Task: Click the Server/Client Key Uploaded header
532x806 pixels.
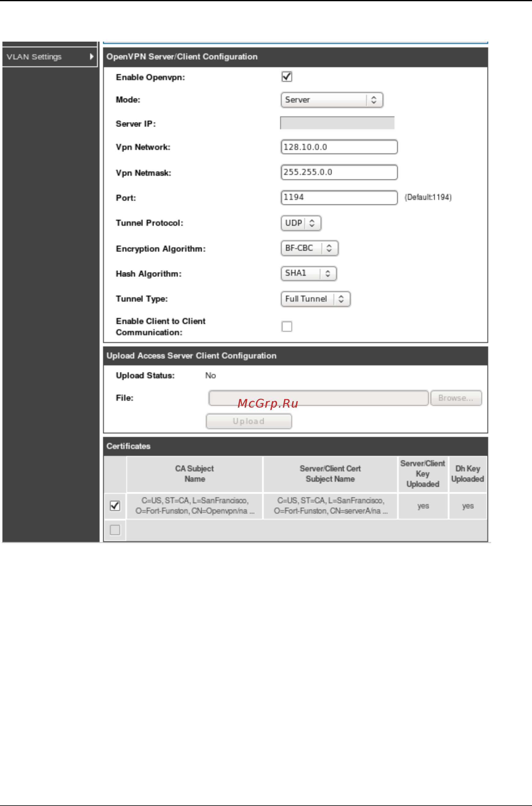Action: 423,474
